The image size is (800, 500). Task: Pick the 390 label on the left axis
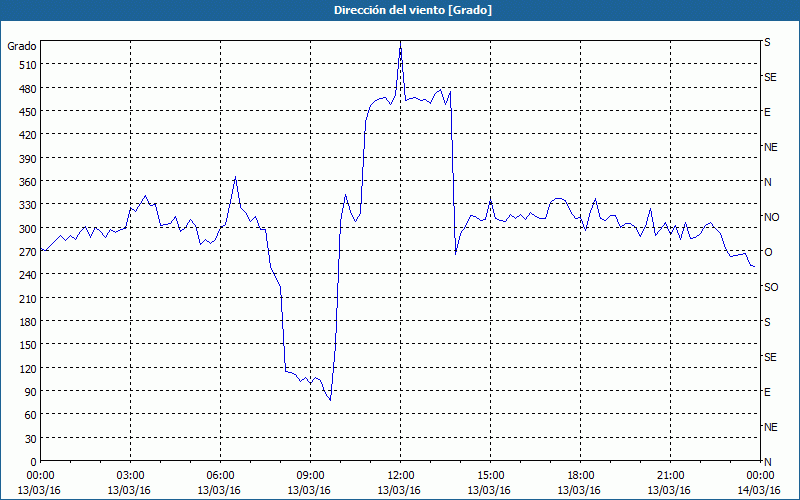coord(28,159)
